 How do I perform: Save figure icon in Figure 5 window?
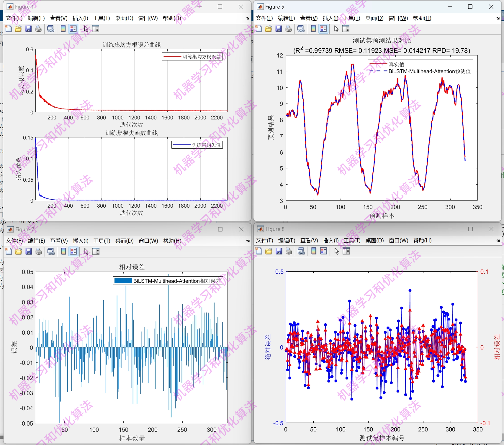click(279, 29)
